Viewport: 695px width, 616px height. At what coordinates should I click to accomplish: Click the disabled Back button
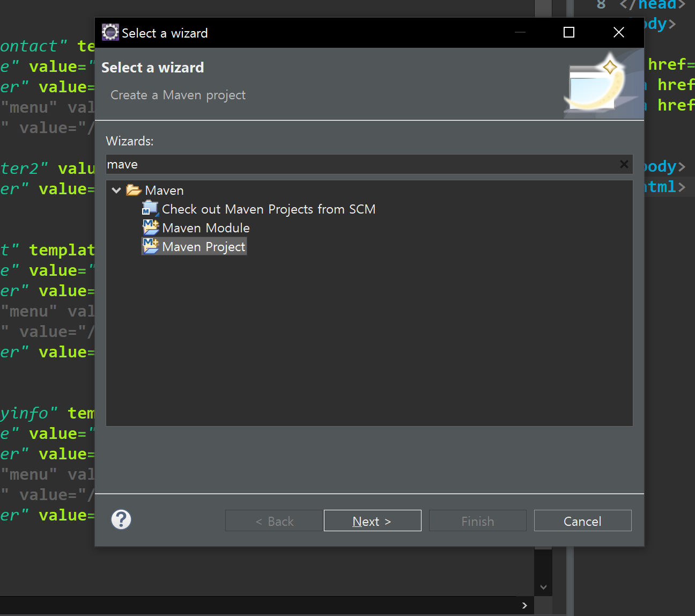(x=274, y=520)
